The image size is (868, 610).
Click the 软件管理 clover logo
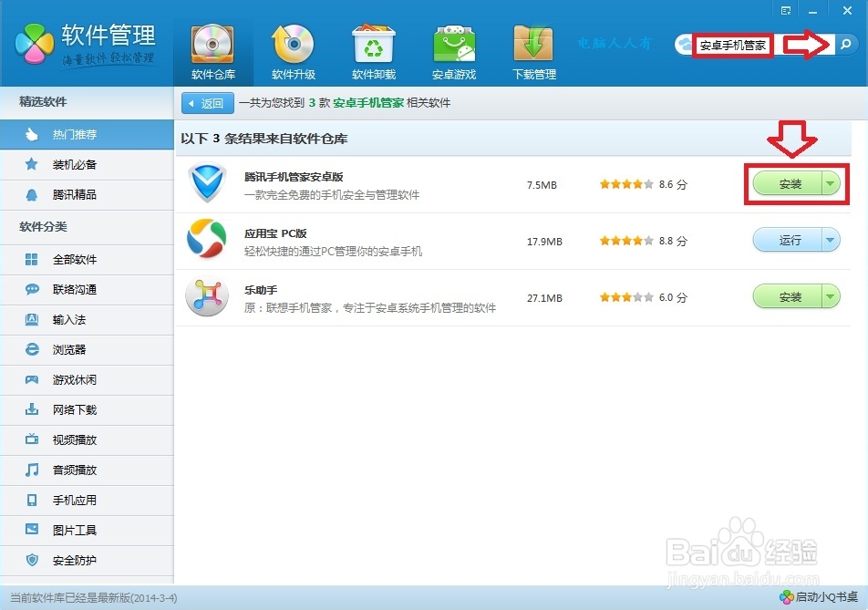point(35,43)
